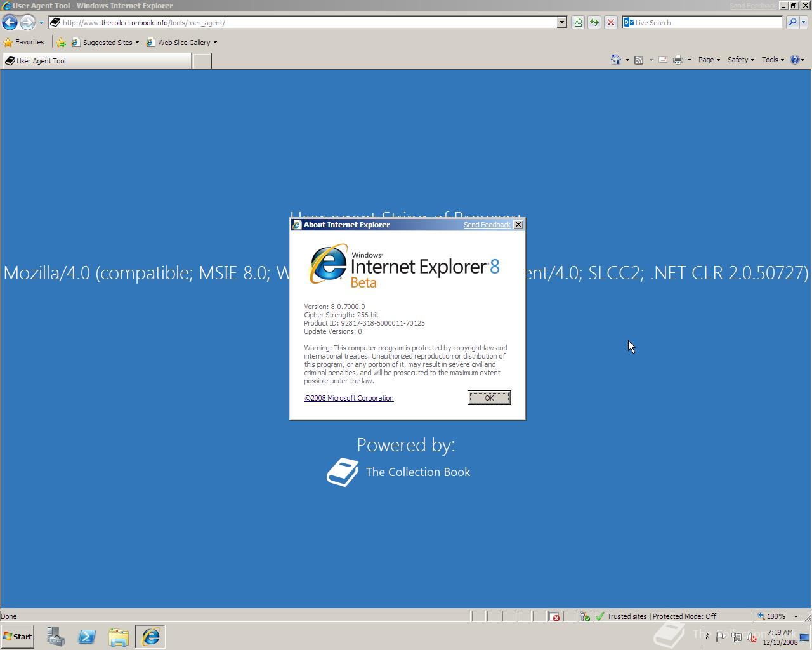Open Action Center flag tray icon
This screenshot has height=650, width=812.
click(721, 637)
